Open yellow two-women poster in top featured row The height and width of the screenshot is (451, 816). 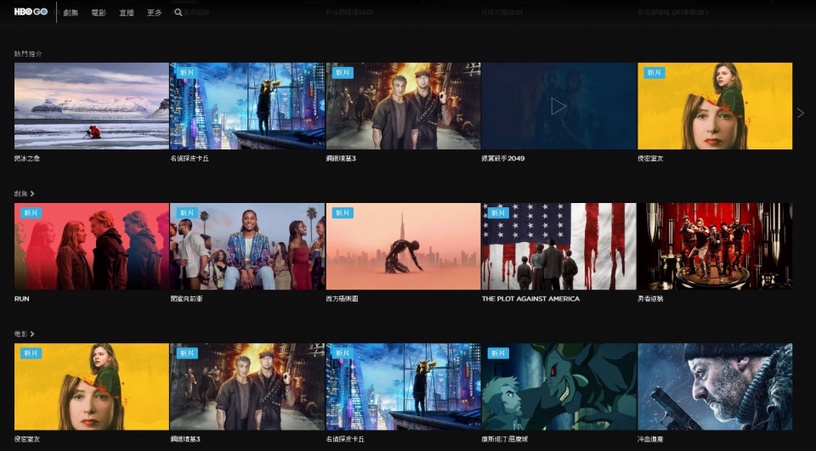(x=715, y=106)
